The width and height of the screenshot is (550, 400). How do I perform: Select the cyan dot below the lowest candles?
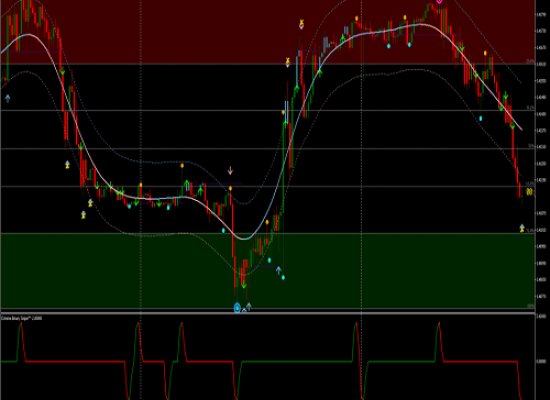point(283,278)
